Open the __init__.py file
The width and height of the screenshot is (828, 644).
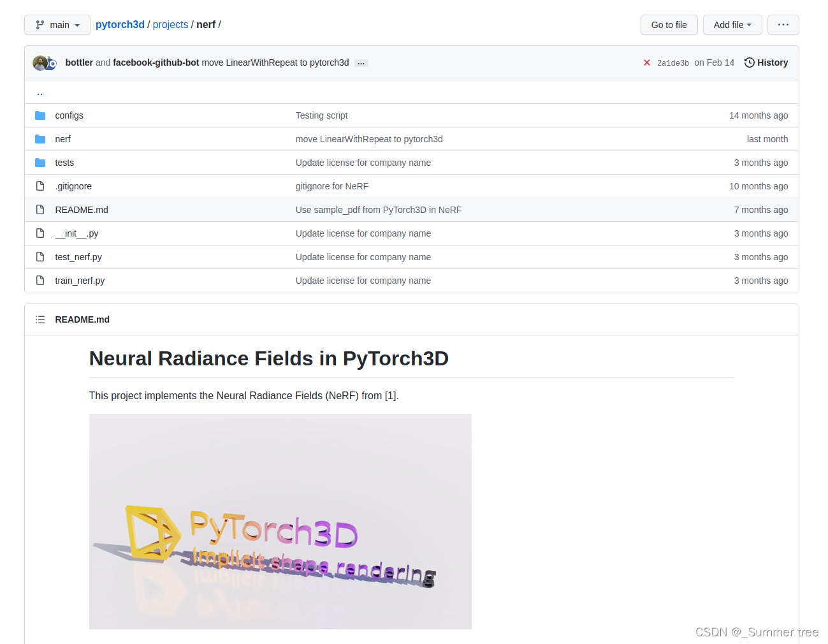pyautogui.click(x=76, y=233)
